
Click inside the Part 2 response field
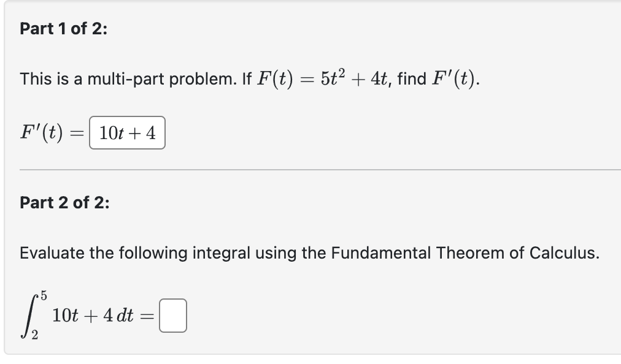point(174,315)
